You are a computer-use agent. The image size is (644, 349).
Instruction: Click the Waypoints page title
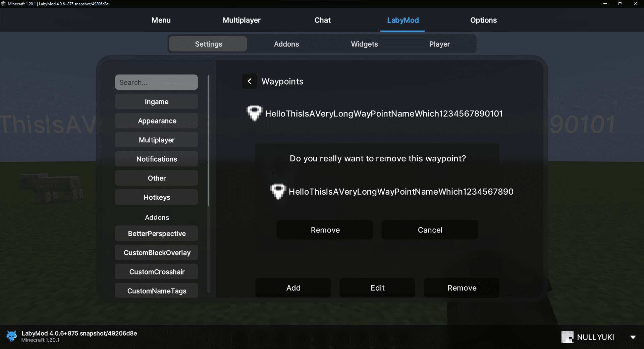pos(282,82)
